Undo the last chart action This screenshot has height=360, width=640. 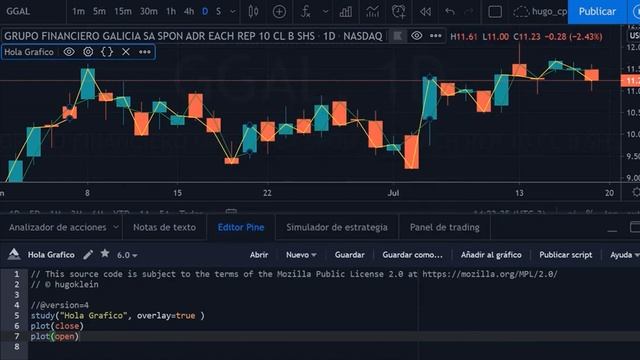point(450,11)
